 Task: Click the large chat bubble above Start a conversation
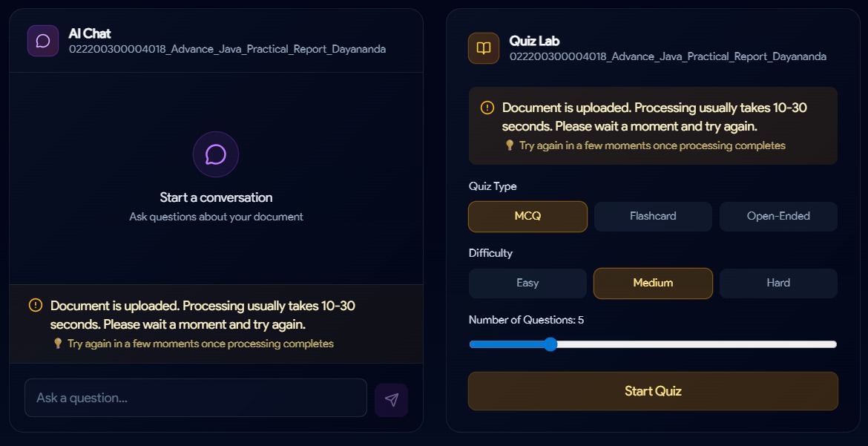click(x=216, y=154)
